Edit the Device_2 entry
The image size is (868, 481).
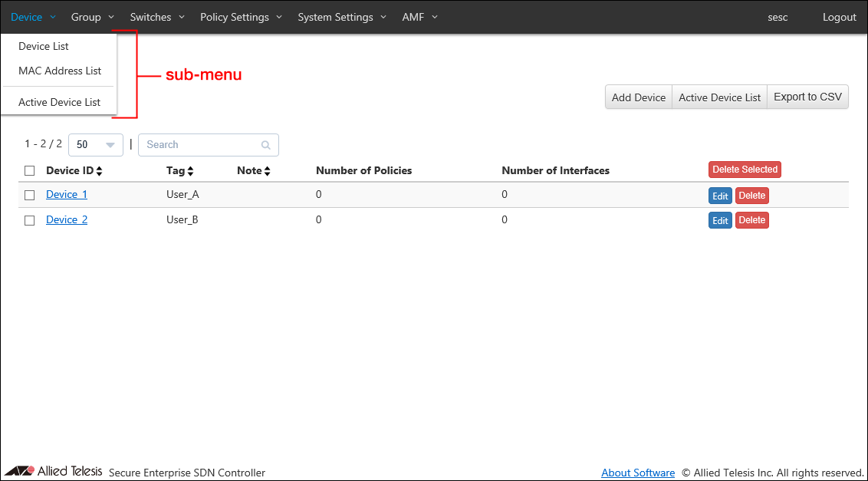(x=720, y=221)
